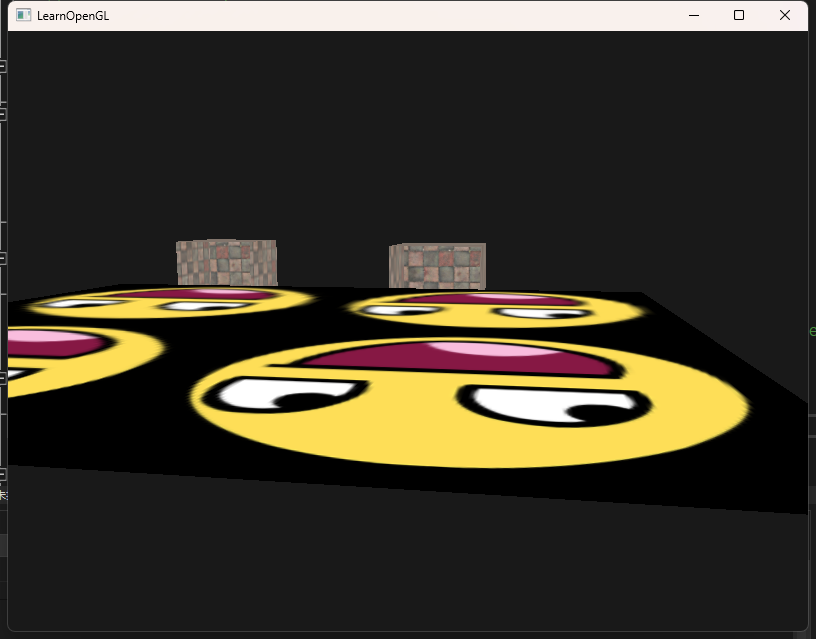Click the right checkered cube in scene

(x=438, y=266)
